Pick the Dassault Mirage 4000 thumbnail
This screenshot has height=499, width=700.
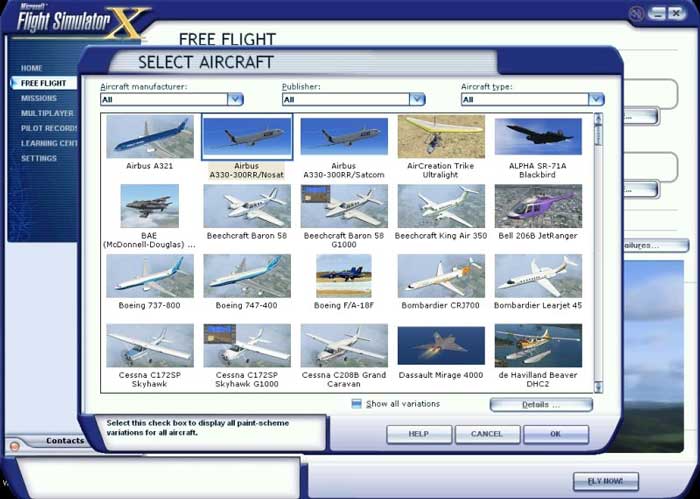(x=441, y=345)
